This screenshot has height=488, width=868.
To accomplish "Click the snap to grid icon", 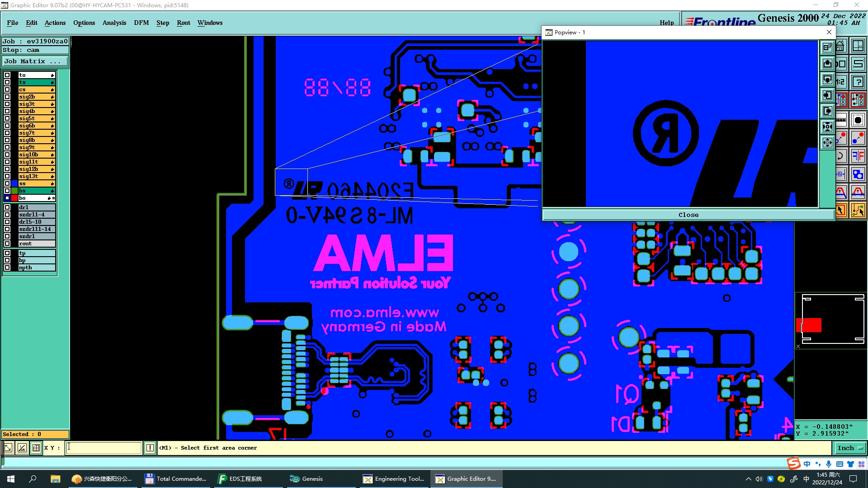I will 36,448.
